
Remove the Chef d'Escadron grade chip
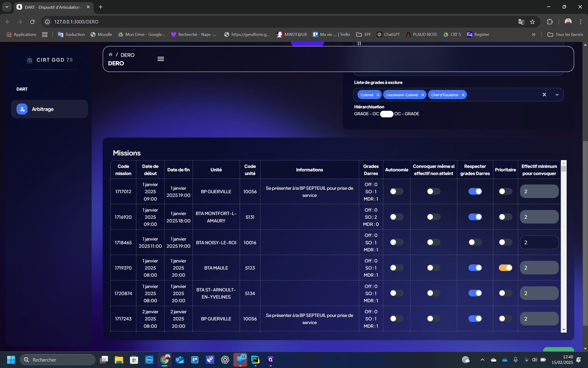coord(463,95)
